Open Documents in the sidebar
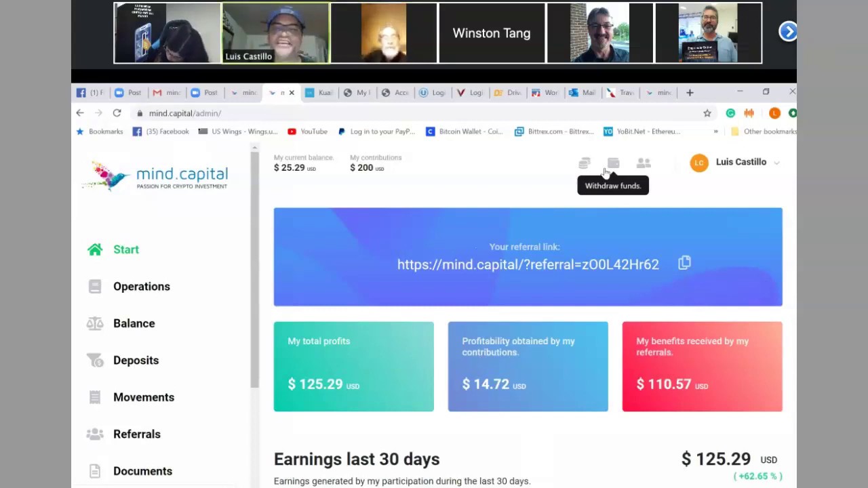Viewport: 868px width, 488px height. [x=142, y=471]
